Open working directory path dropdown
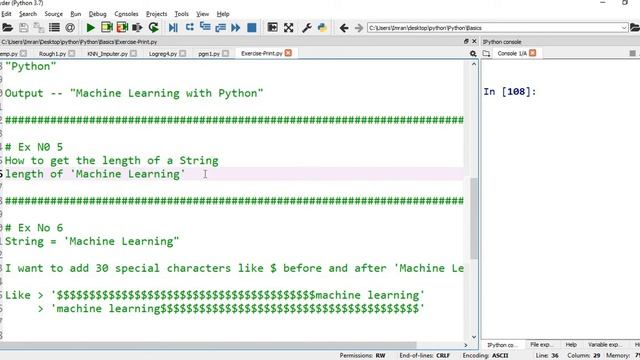 pyautogui.click(x=624, y=28)
